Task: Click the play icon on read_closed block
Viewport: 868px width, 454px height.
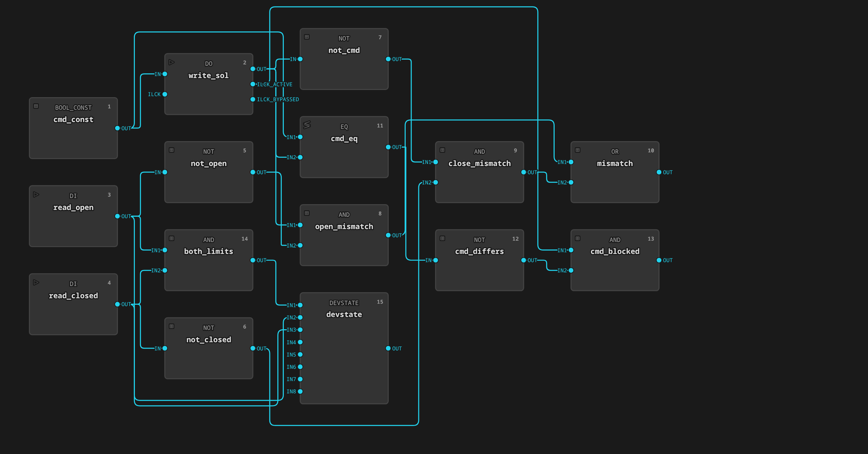Action: click(36, 282)
